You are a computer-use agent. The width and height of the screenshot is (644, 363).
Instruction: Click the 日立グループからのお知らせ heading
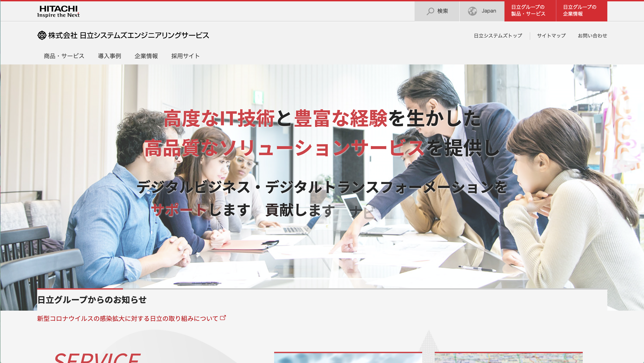[92, 300]
